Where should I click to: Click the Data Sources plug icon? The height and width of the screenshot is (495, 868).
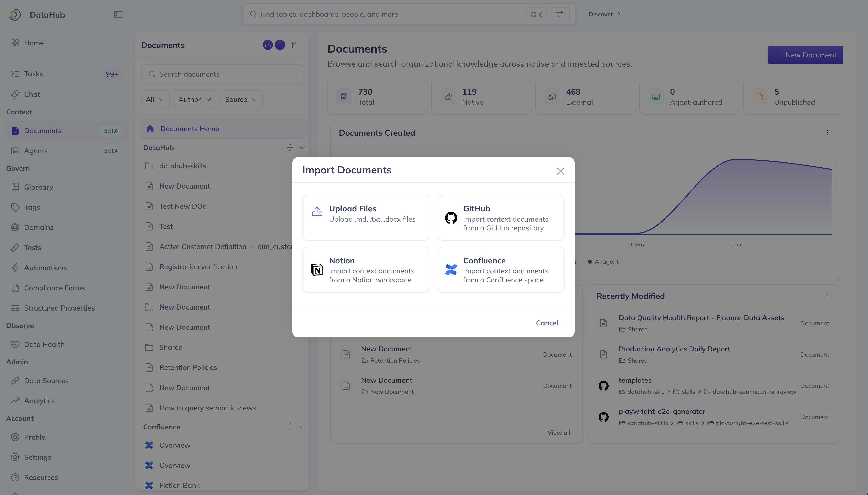tap(15, 381)
